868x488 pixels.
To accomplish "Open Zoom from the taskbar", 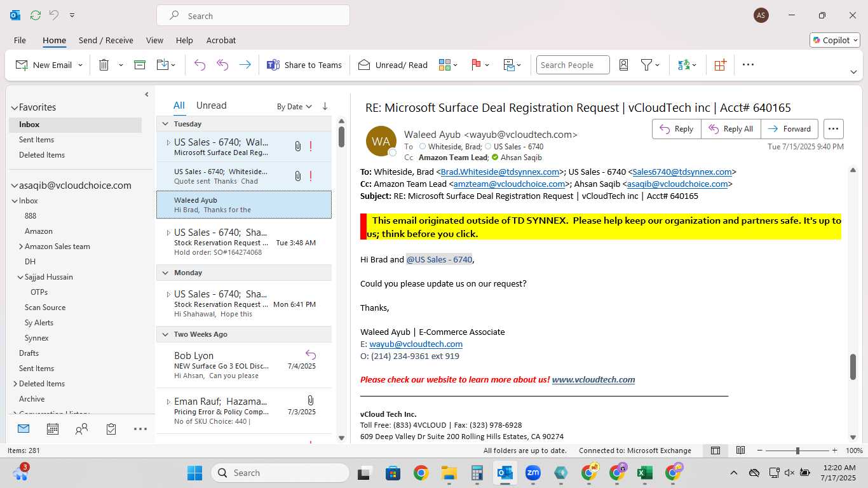I will [532, 473].
